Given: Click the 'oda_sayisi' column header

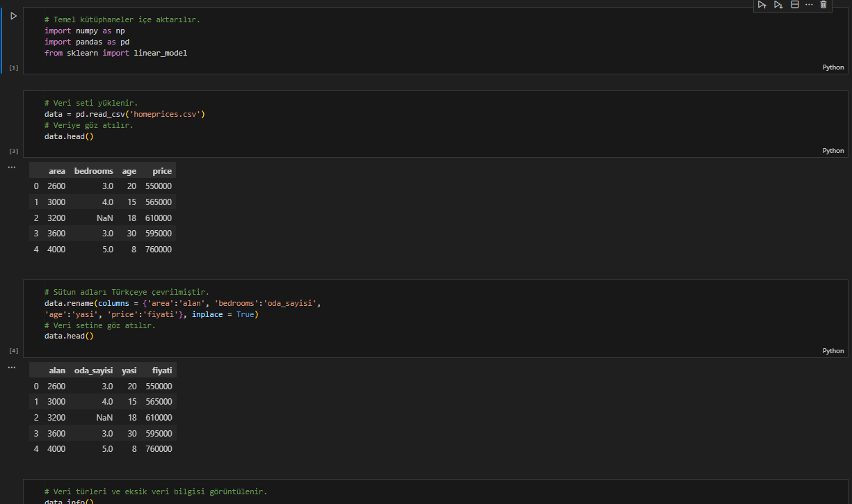Looking at the screenshot, I should tap(93, 371).
